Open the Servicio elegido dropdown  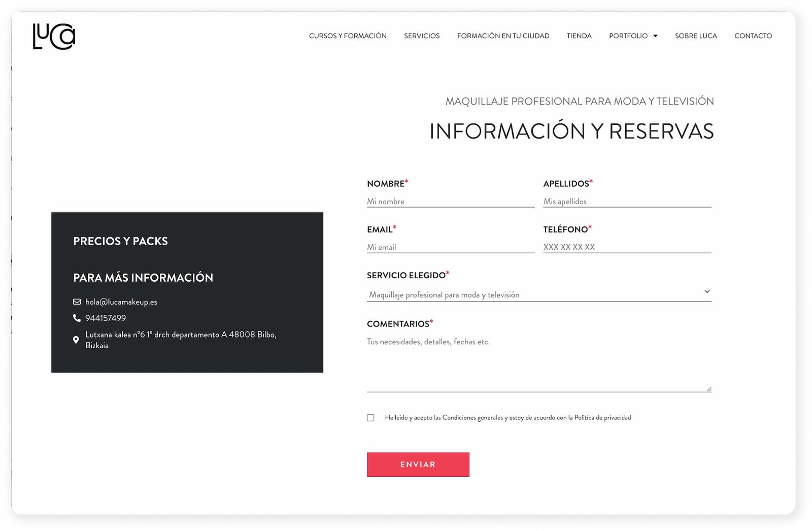539,294
